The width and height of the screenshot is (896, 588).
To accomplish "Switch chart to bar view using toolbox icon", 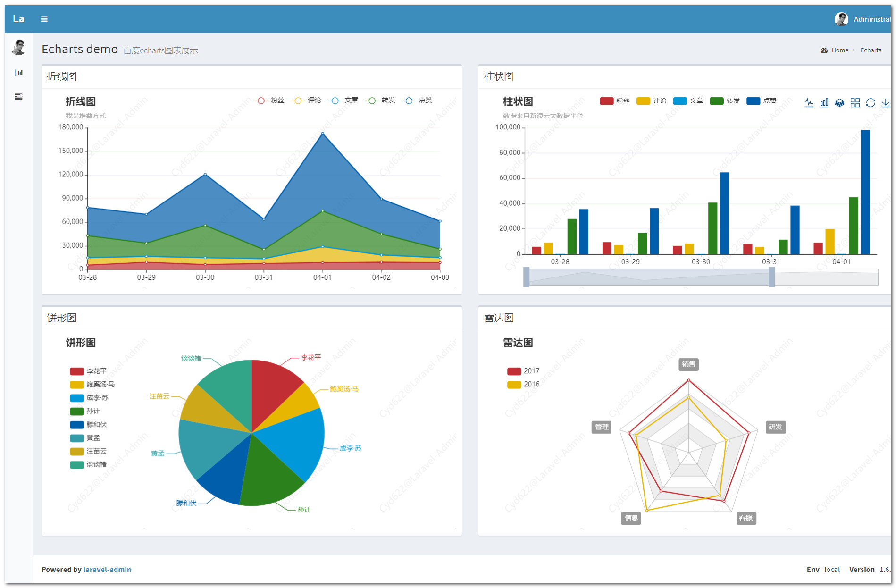I will click(x=824, y=102).
